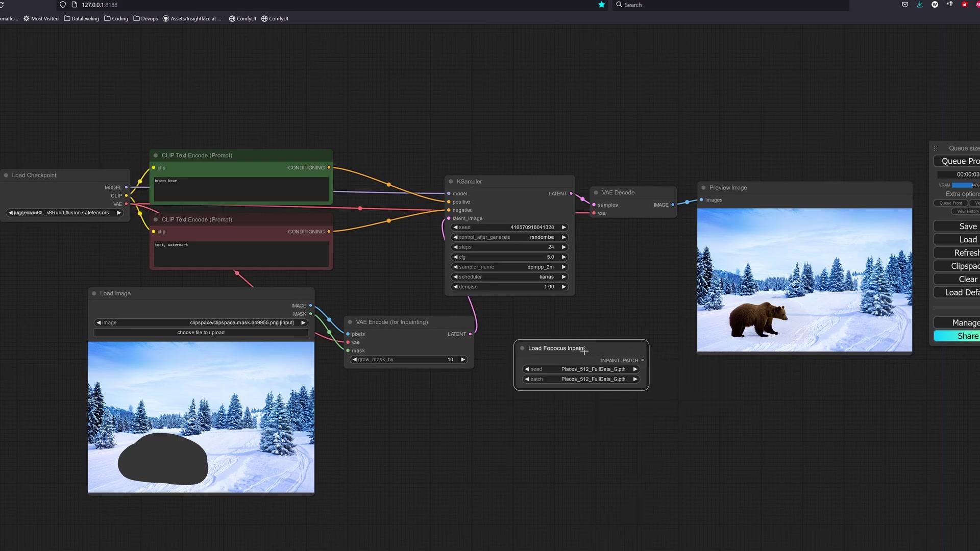Click the Wikipedia extension icon
The image size is (980, 551).
(x=935, y=5)
